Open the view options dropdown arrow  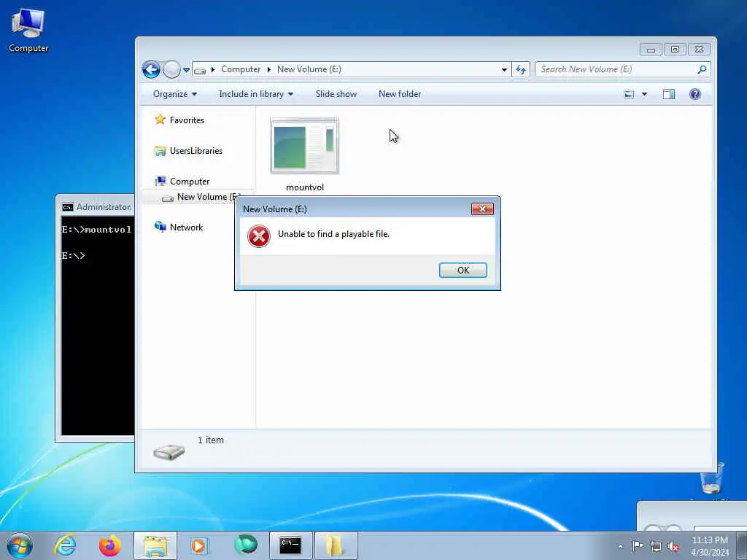coord(644,94)
